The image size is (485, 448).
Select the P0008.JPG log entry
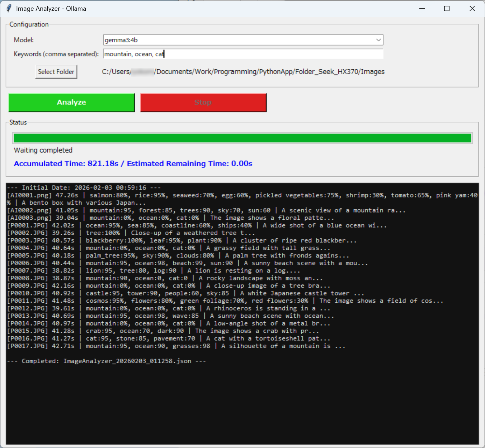[165, 278]
